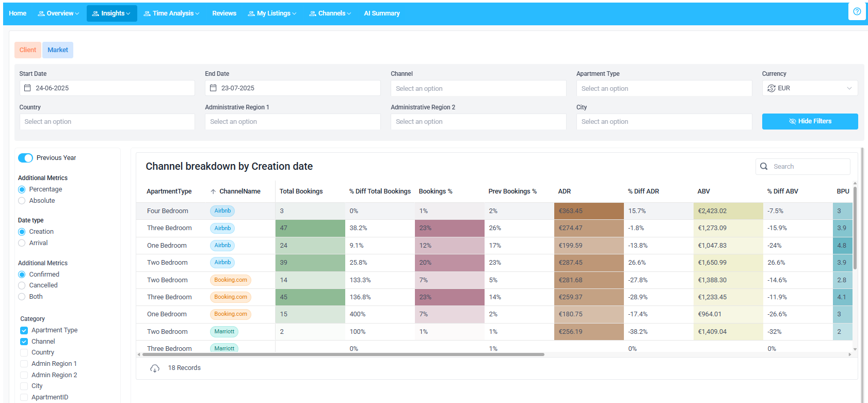Viewport: 868px width, 403px height.
Task: Click the sort arrow next to ChannelName
Action: click(x=213, y=191)
